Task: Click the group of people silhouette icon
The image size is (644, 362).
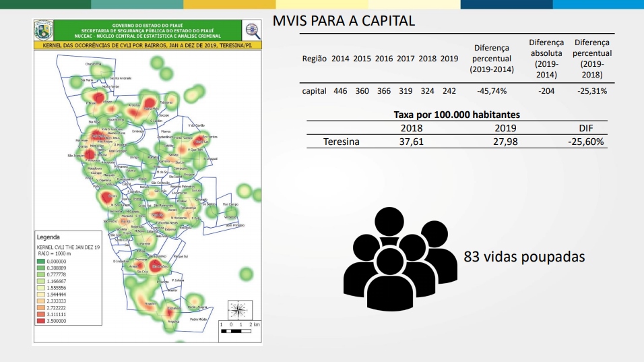Action: [x=400, y=258]
